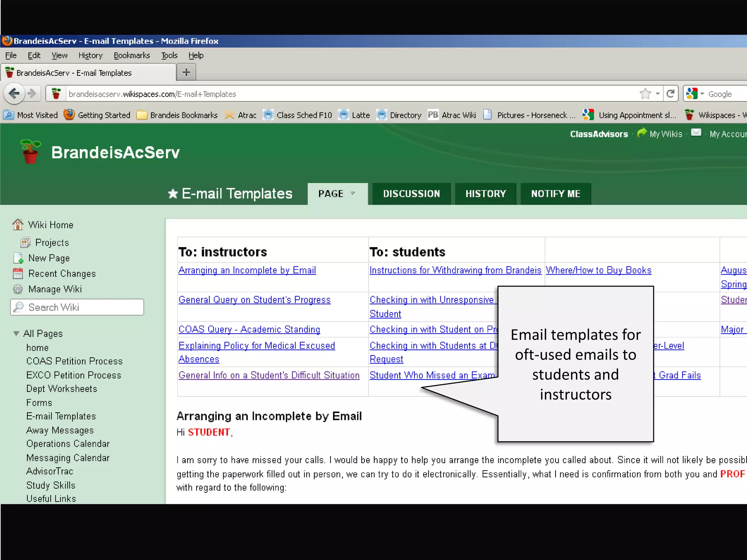Image resolution: width=747 pixels, height=560 pixels.
Task: Open the home page in All Pages
Action: [37, 348]
